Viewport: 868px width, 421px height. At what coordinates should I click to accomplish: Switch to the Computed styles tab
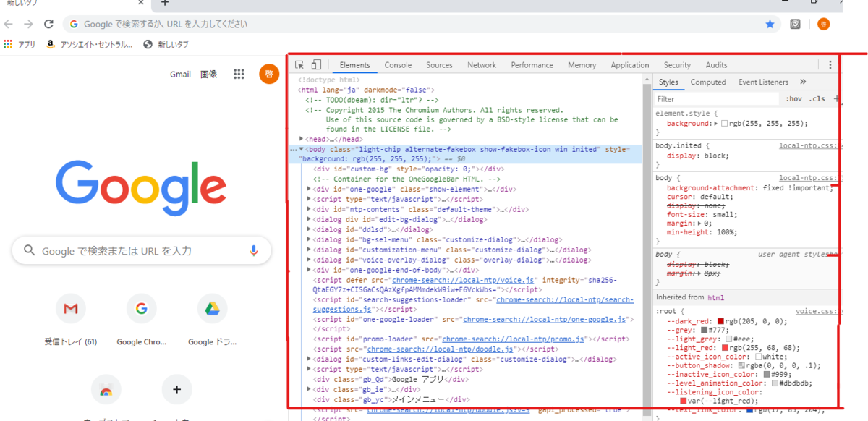(707, 82)
